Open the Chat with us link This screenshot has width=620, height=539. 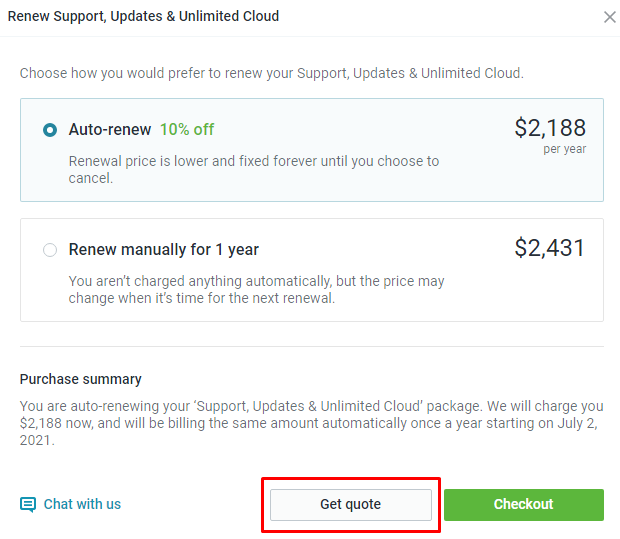(x=82, y=504)
